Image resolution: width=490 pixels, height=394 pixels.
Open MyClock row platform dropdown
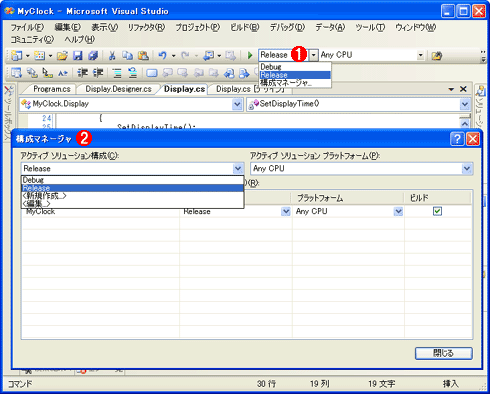(398, 211)
